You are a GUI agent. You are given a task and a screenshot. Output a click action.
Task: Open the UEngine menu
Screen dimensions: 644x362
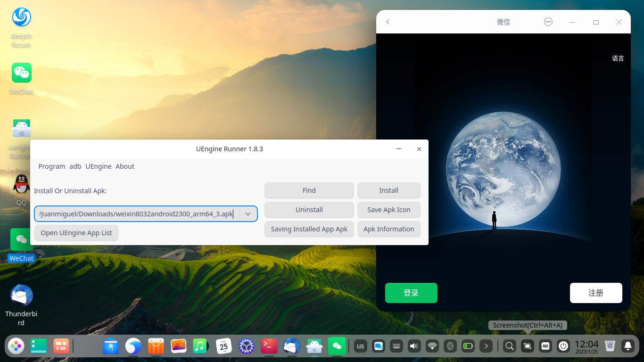tap(99, 166)
